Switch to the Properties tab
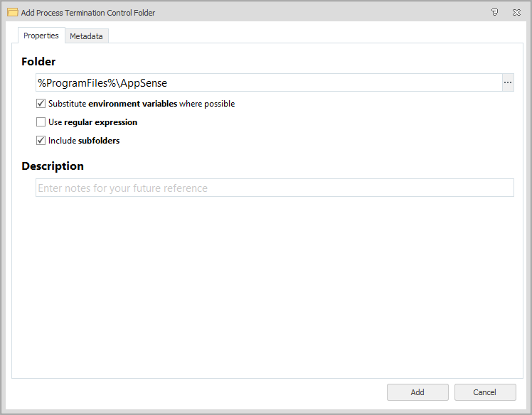Image resolution: width=532 pixels, height=415 pixels. point(41,36)
